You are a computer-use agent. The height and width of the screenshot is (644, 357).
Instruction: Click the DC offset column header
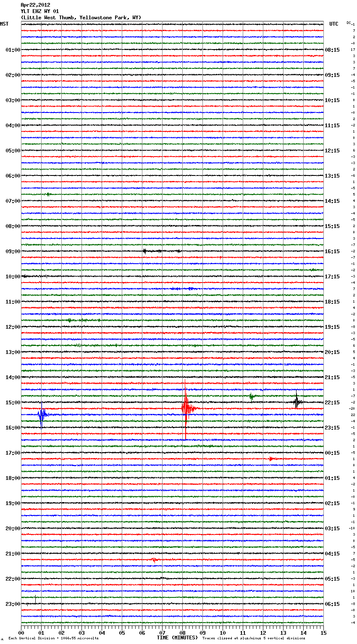349,23
